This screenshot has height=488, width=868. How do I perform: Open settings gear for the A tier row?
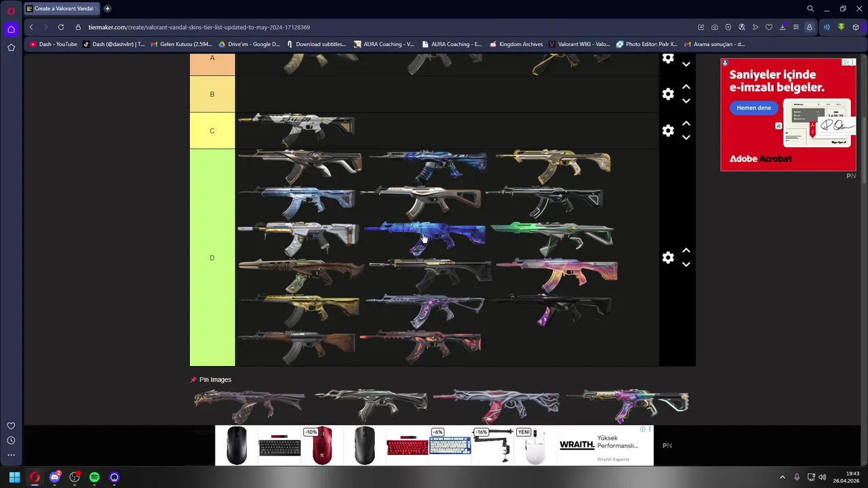[x=668, y=58]
